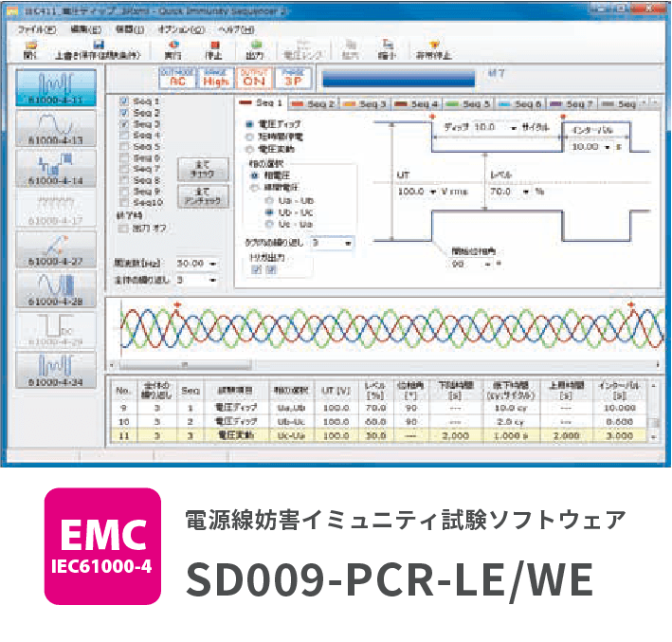This screenshot has height=642, width=672.
Task: Click the RANGE High status indicator
Action: (x=215, y=78)
